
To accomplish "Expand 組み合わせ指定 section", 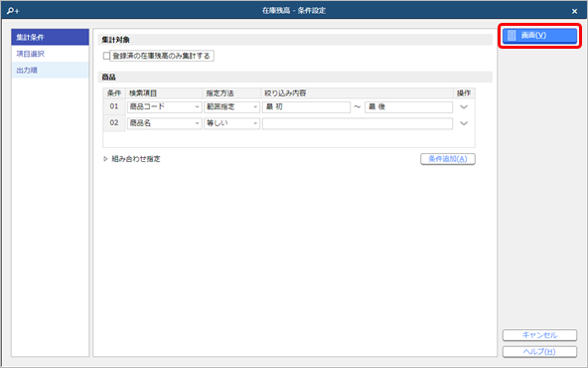I will click(105, 159).
